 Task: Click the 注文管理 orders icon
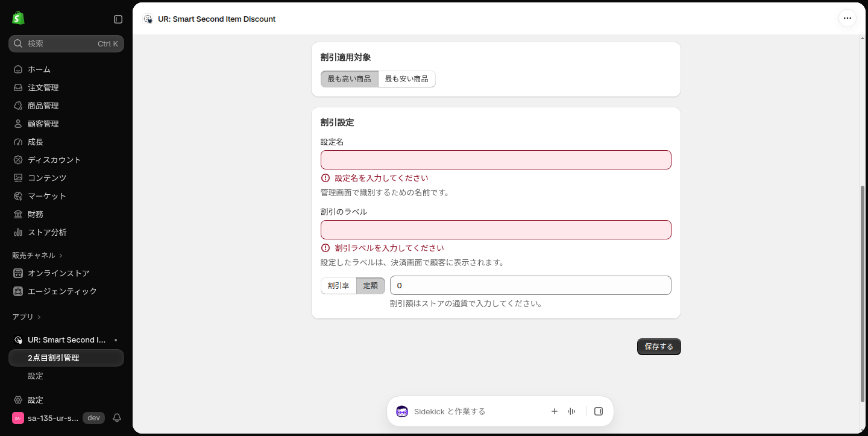tap(18, 87)
